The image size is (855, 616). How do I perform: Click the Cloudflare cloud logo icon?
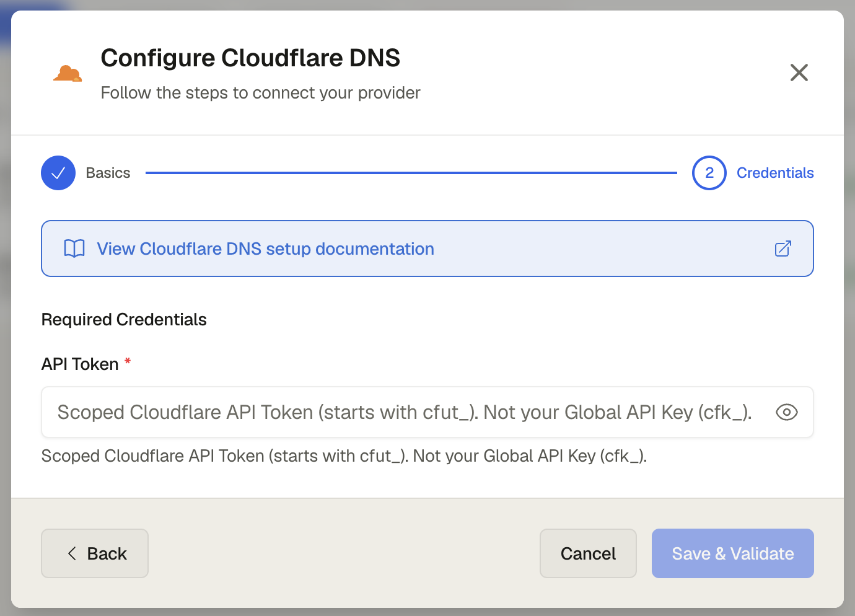coord(68,74)
